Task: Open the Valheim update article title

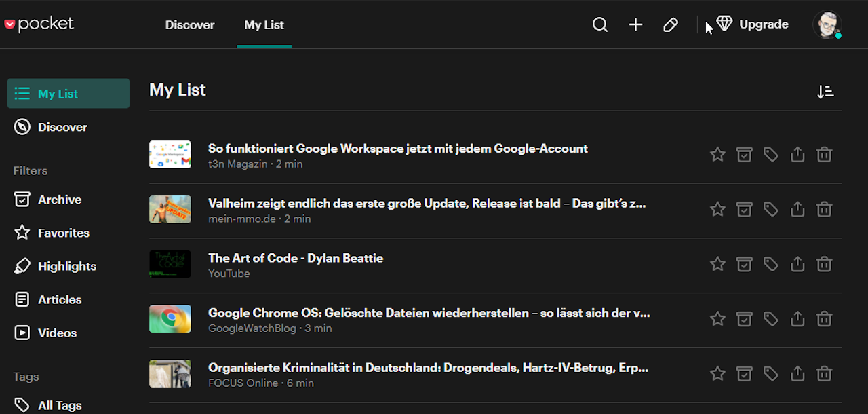Action: (427, 204)
